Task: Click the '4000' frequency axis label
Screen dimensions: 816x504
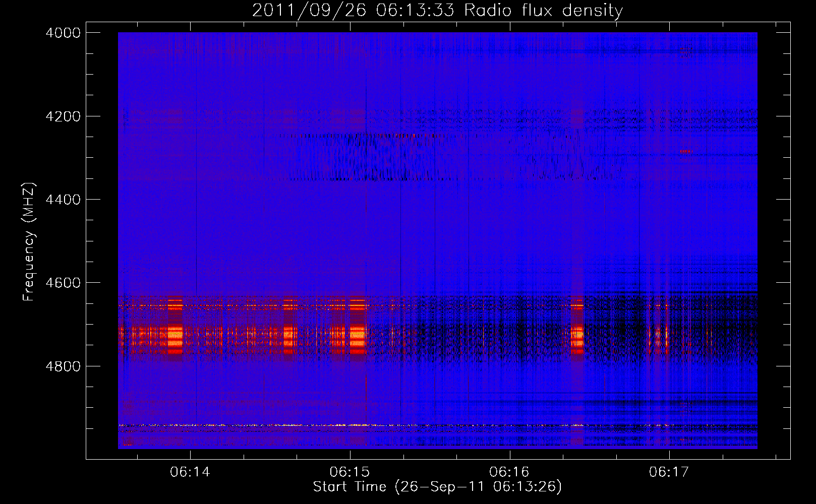Action: point(63,33)
